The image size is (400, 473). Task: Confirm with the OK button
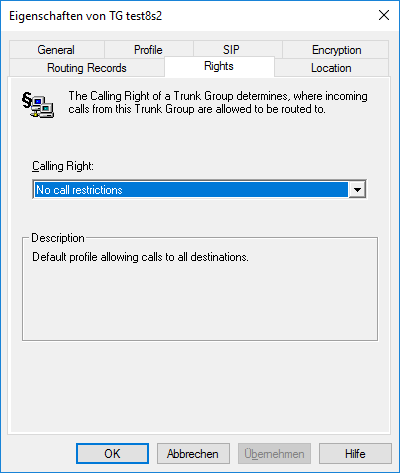pos(112,454)
